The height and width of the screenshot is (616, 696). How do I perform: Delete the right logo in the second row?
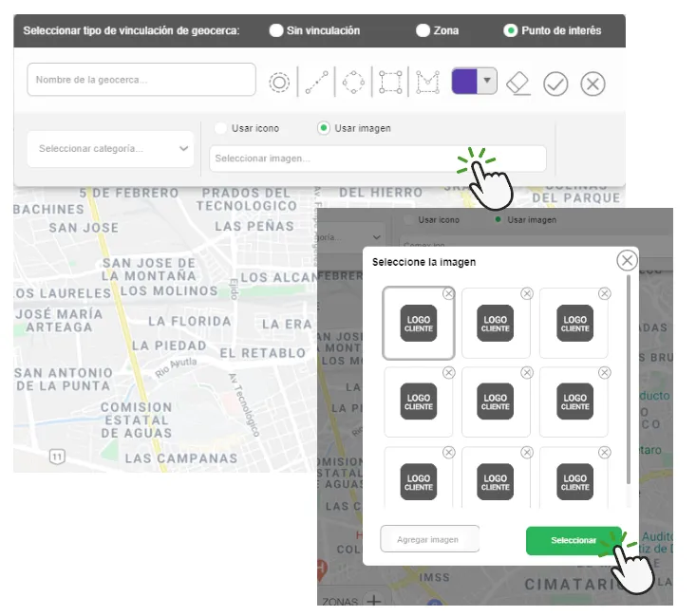(605, 372)
